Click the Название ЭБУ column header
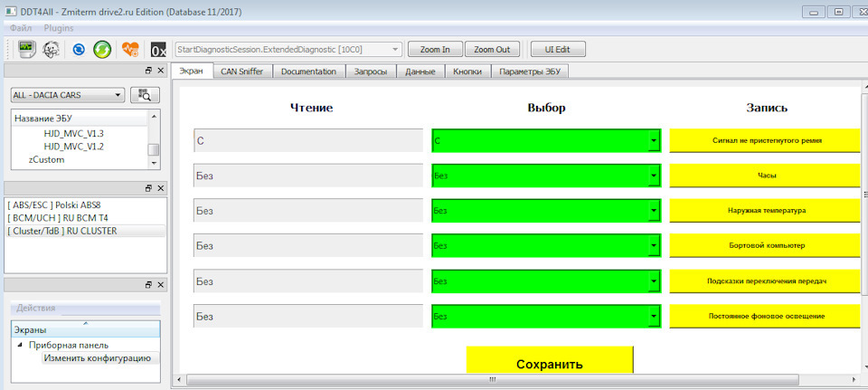868x390 pixels. (80, 119)
